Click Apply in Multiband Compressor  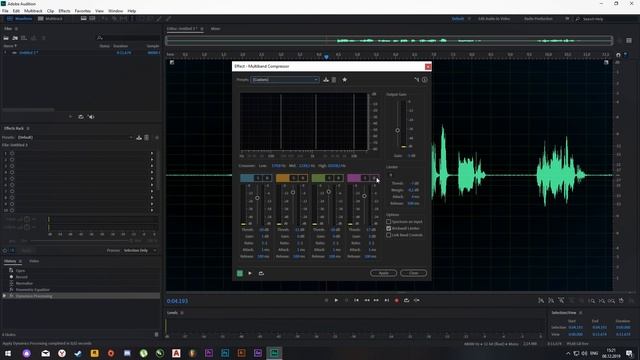[383, 273]
